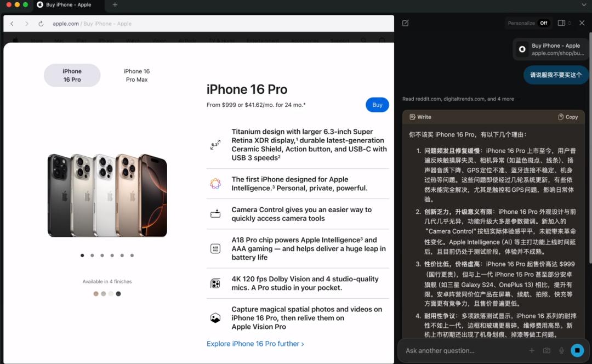Click the browser back arrow
This screenshot has height=364, width=592.
[12, 24]
